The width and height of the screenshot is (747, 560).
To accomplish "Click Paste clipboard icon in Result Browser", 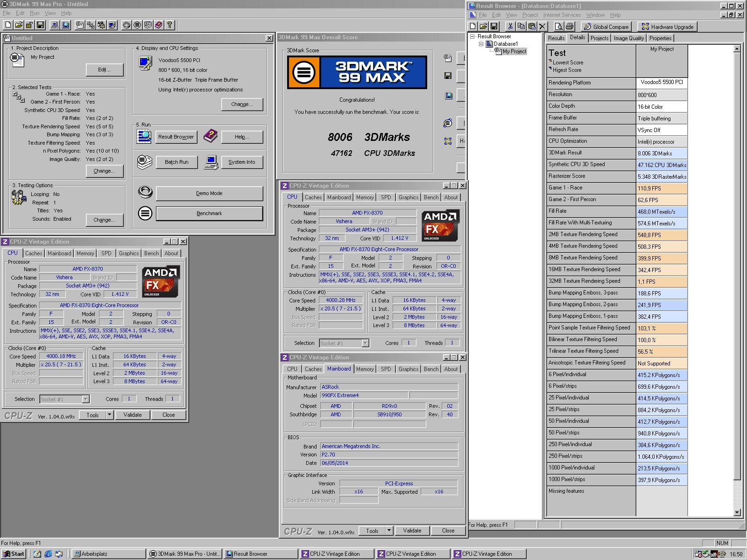I will [532, 27].
